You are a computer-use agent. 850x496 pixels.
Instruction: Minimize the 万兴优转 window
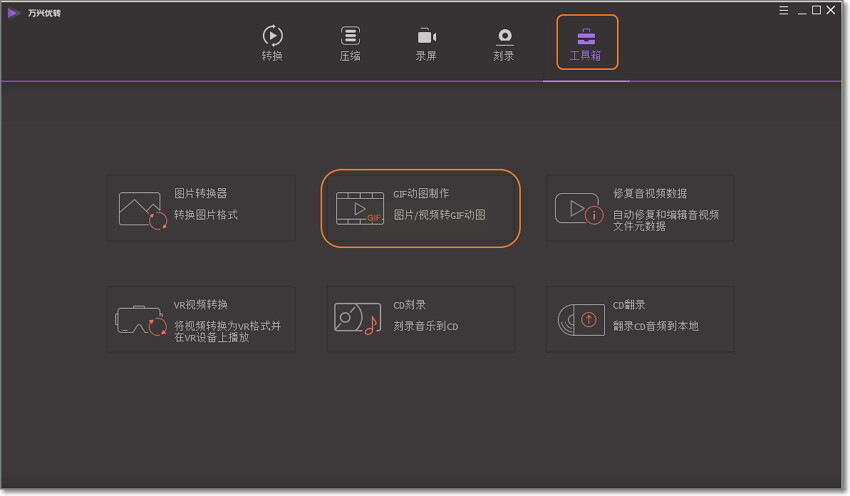pos(802,11)
